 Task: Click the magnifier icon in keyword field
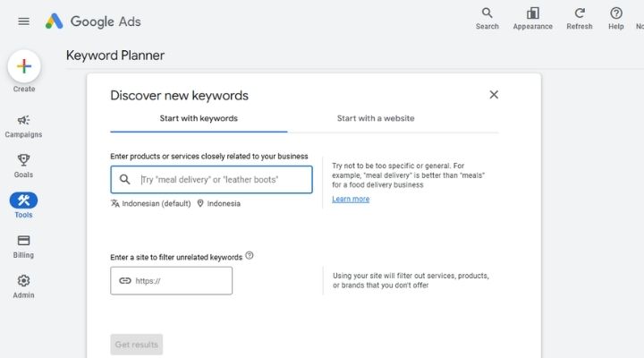125,179
